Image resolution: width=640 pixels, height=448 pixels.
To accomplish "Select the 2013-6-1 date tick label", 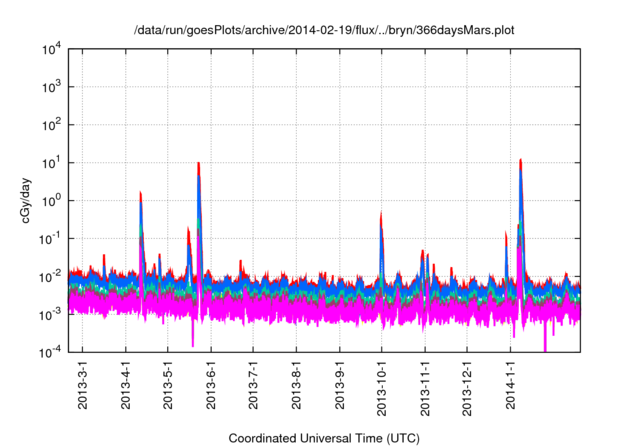I will coord(211,387).
